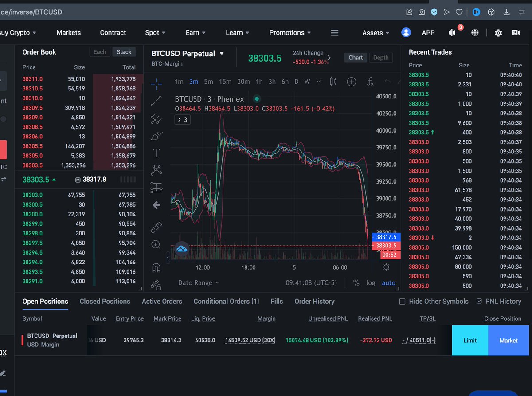Expand the Promotions menu
Screen dimensions: 532x396
click(290, 33)
